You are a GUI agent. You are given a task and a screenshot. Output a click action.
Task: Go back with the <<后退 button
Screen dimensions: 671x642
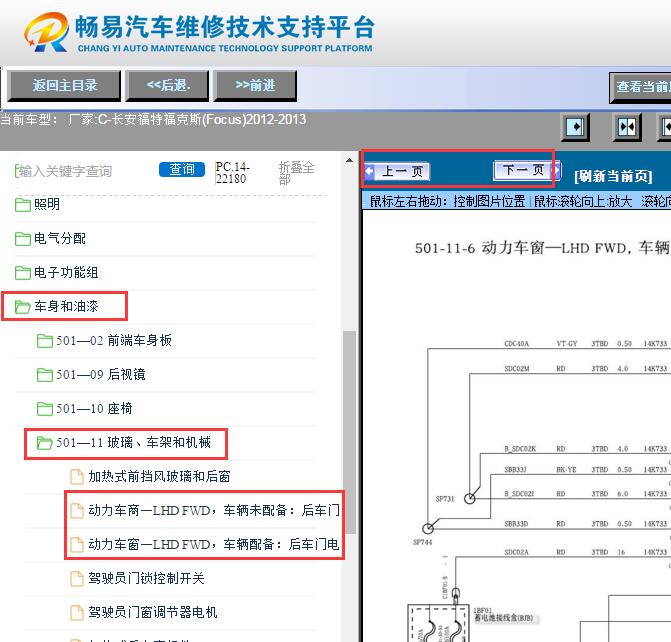point(167,86)
